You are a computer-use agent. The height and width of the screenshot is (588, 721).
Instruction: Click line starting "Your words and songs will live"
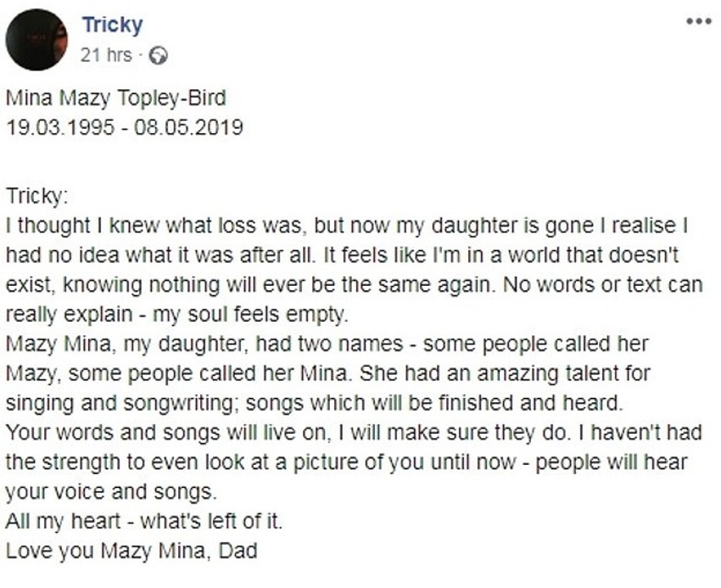[x=353, y=433]
